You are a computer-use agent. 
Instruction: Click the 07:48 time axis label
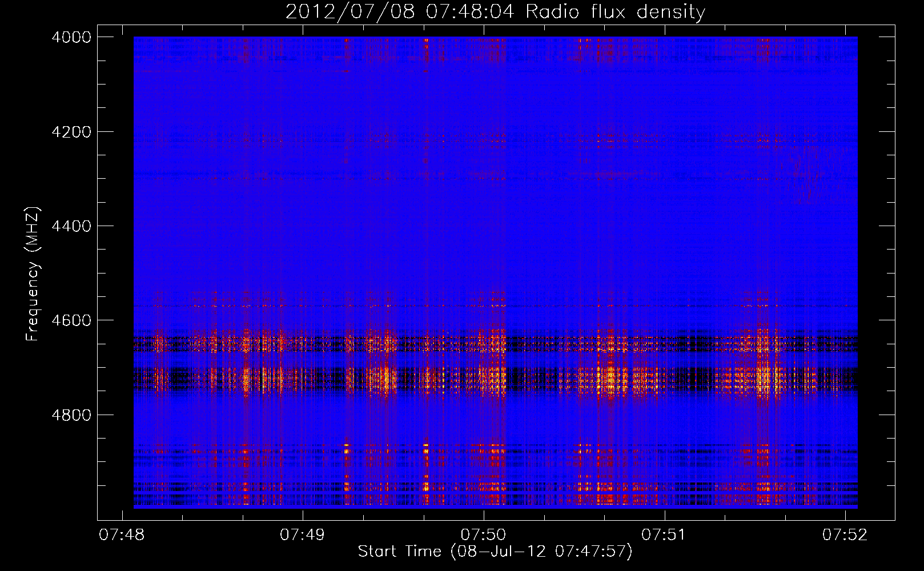coord(122,535)
